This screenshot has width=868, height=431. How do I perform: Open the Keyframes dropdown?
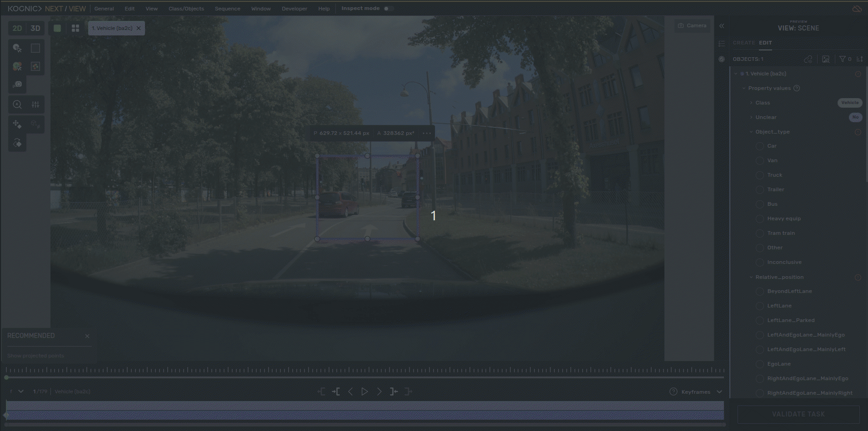[719, 392]
